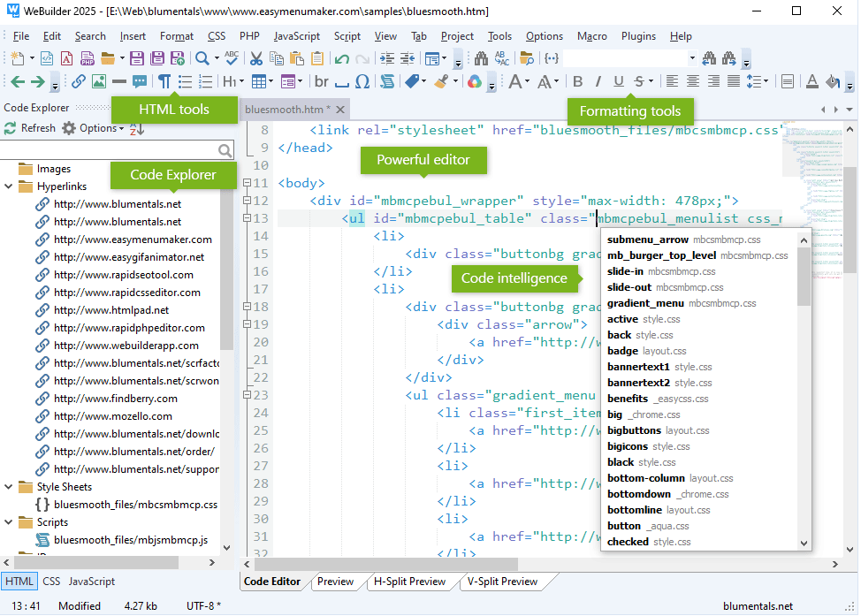Open Find in Files with the binoculars icon

click(x=481, y=58)
